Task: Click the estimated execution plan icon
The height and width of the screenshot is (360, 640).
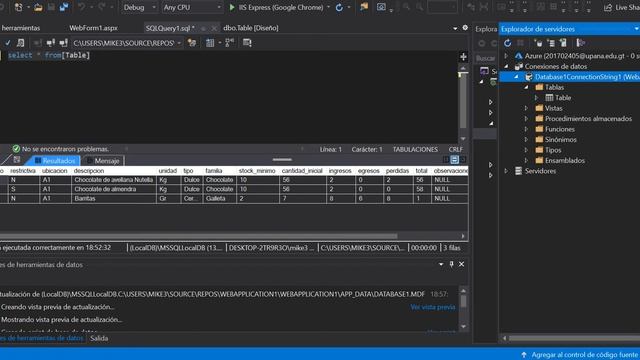Action: pyautogui.click(x=20, y=42)
